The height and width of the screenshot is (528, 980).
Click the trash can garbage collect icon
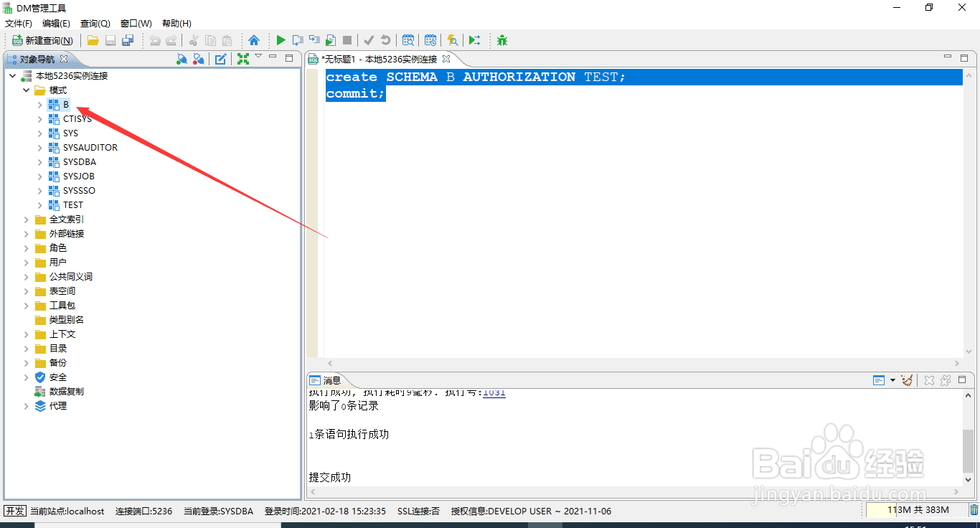pyautogui.click(x=974, y=510)
